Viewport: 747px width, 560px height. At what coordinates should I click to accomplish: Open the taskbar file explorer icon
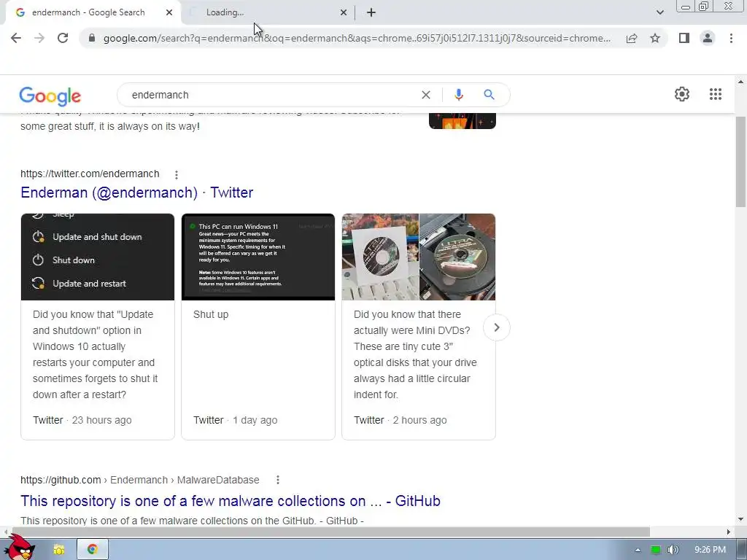(x=58, y=550)
